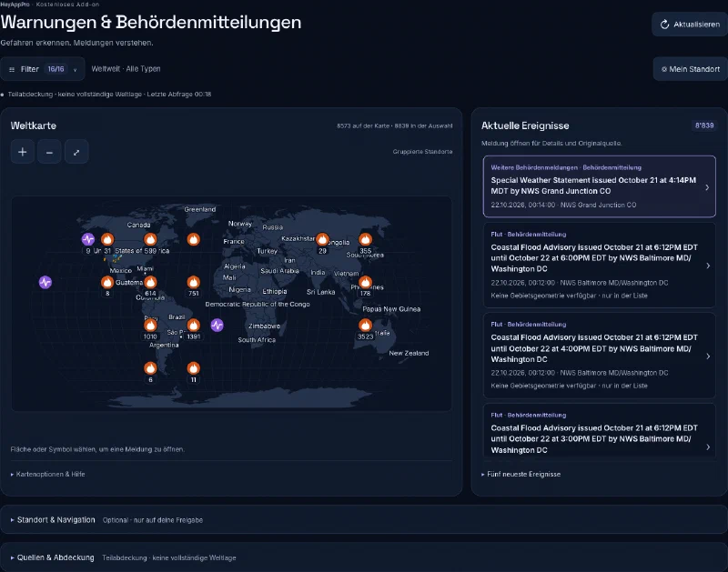Click the "Democratic Republic of the Congo" label
This screenshot has height=572, width=728.
258,305
